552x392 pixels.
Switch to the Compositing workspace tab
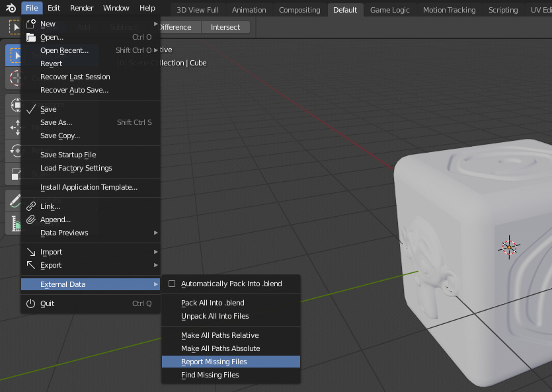click(x=299, y=10)
